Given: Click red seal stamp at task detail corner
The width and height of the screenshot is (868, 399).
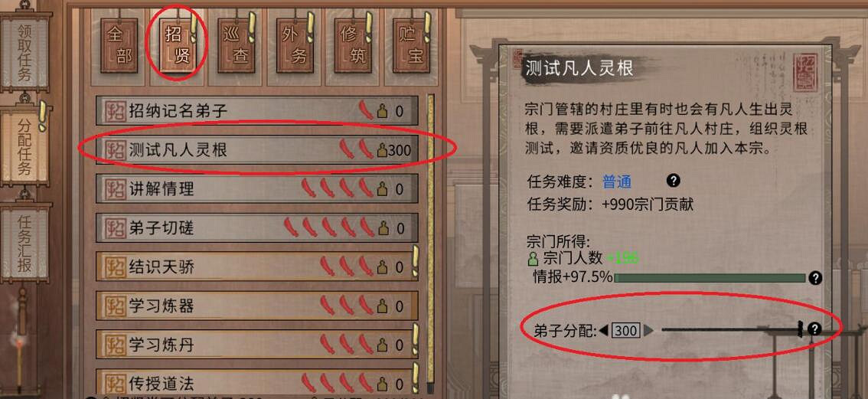Looking at the screenshot, I should [x=804, y=73].
